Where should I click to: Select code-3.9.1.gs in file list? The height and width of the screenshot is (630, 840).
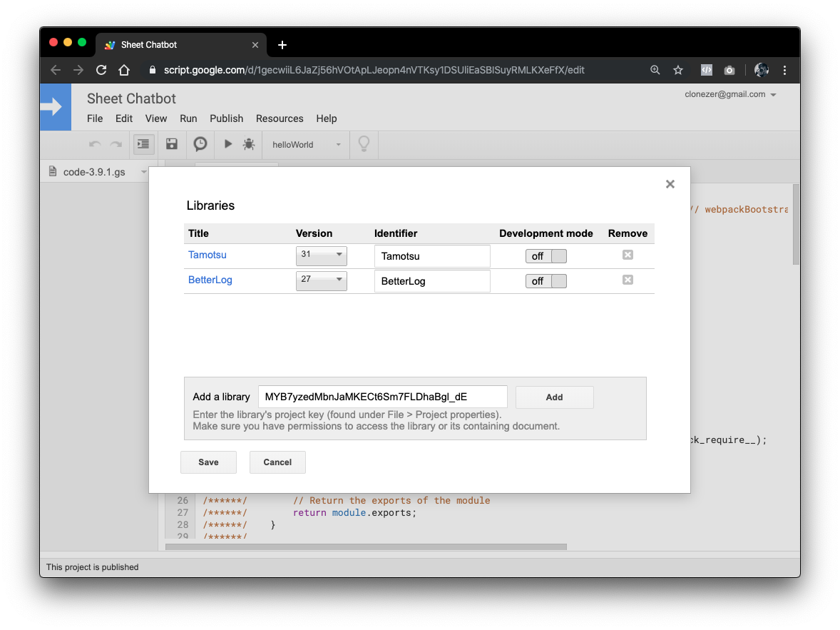[x=93, y=172]
